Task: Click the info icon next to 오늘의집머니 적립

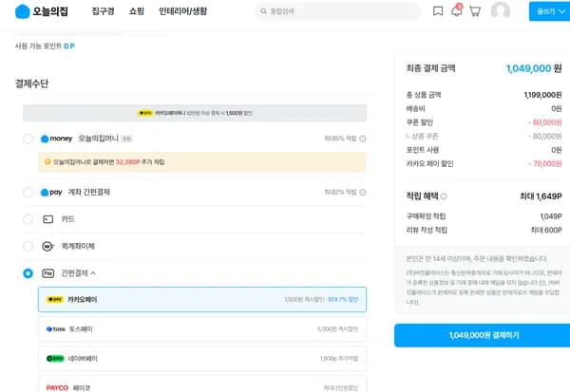Action: [363, 139]
